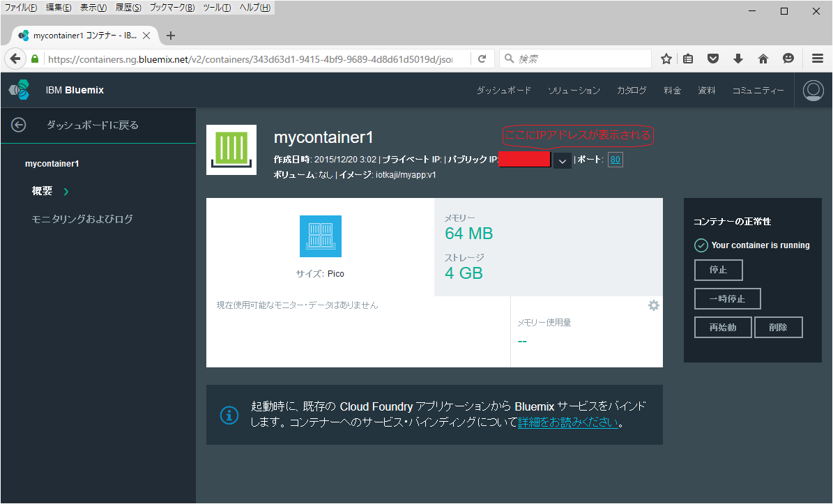Select the mycontainer1 browser tab
Image resolution: width=833 pixels, height=504 pixels.
click(x=85, y=36)
